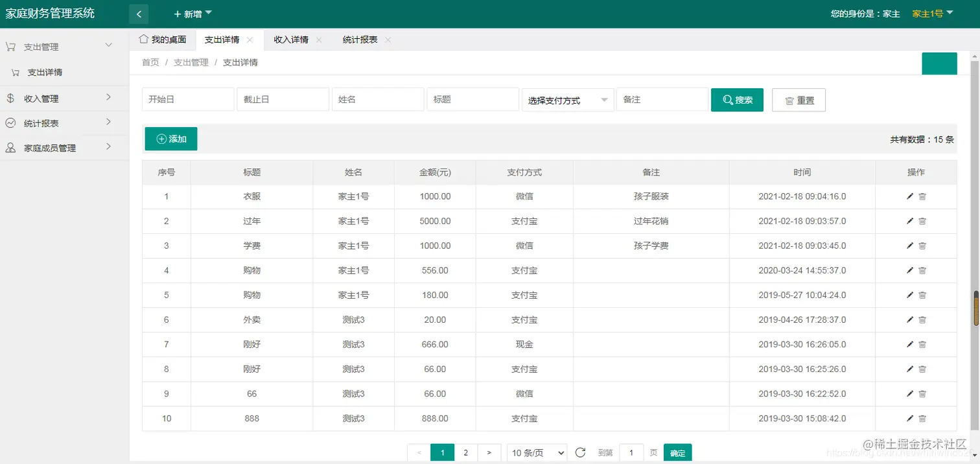Edit the 888 expense row
Screen dimensions: 980x464
click(910, 418)
